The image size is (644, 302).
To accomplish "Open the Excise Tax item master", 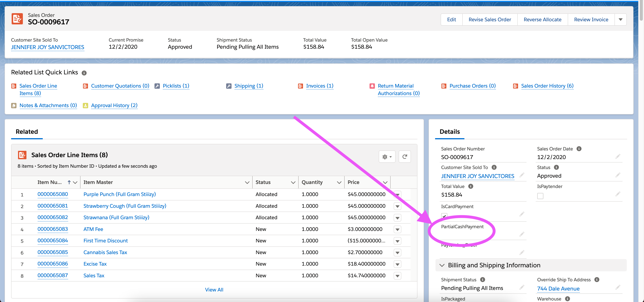I will [95, 264].
